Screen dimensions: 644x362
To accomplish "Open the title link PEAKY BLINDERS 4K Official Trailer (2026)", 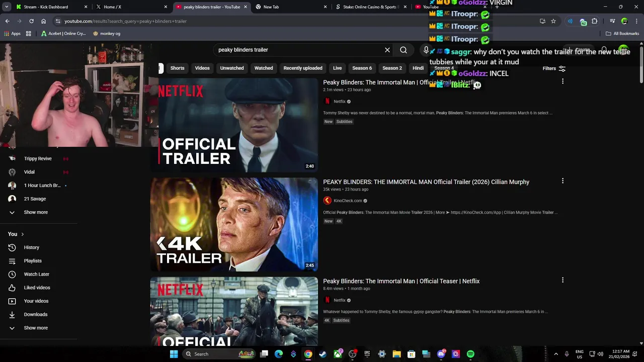I will pos(426,182).
